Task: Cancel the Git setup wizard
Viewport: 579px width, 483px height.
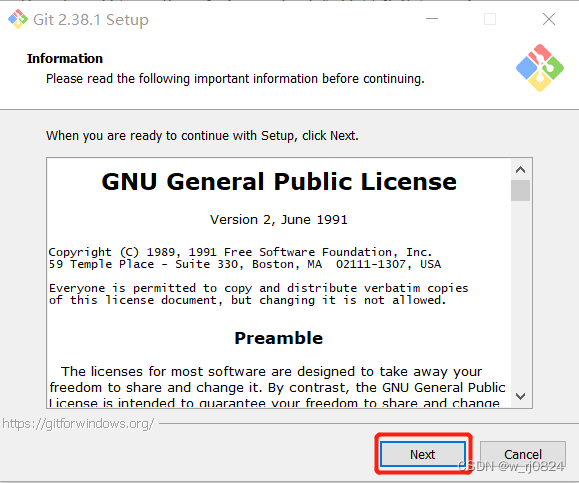Action: [x=523, y=454]
